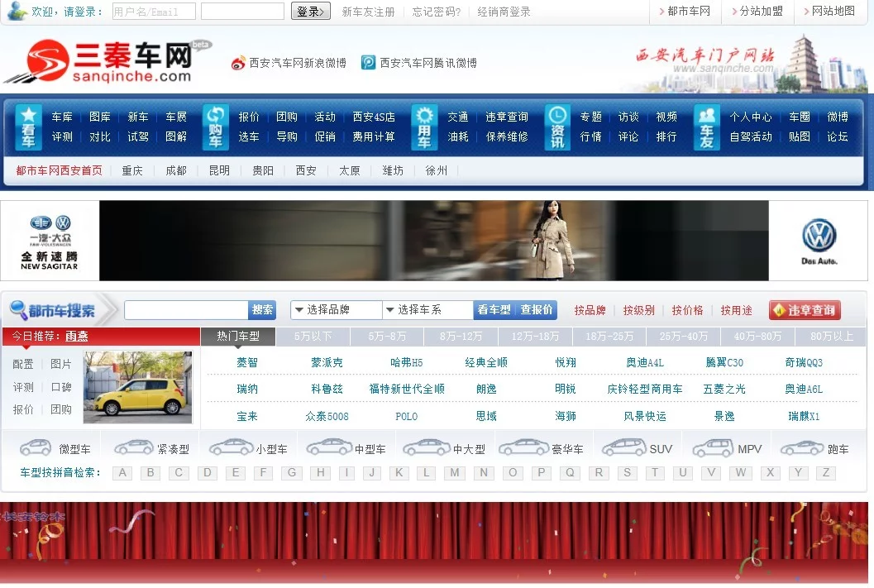The image size is (874, 588).
Task: Click the 看车 star icon in navigation
Action: (28, 127)
